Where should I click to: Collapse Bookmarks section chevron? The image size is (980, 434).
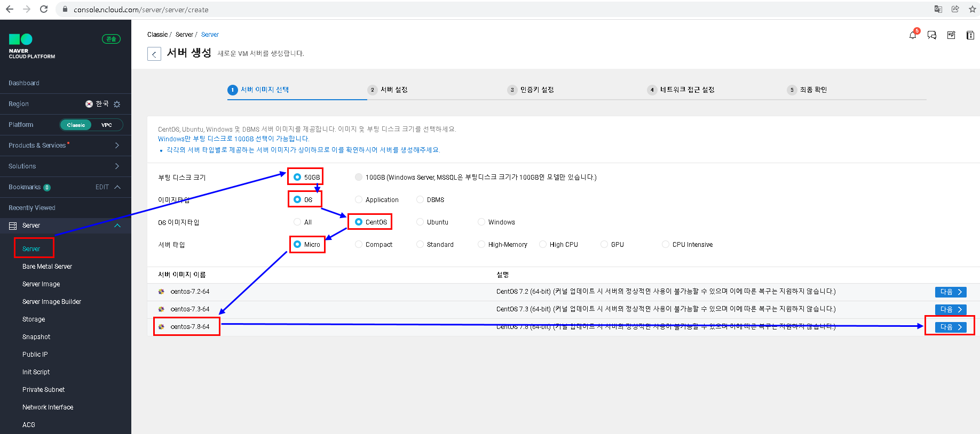pos(117,187)
